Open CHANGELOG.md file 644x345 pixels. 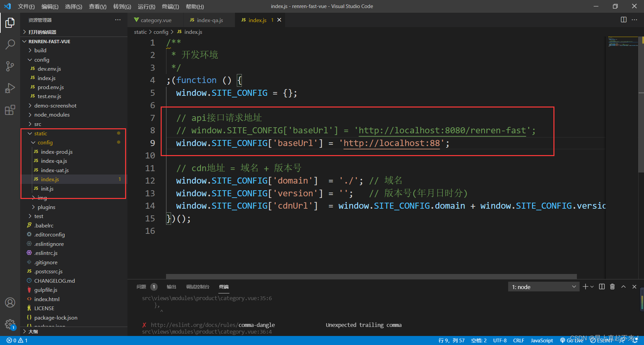point(54,281)
